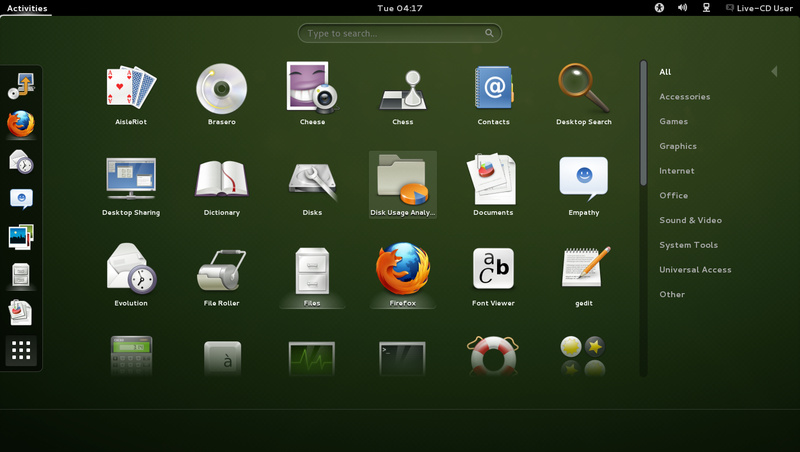Open the Live-CD User menu

coord(759,8)
